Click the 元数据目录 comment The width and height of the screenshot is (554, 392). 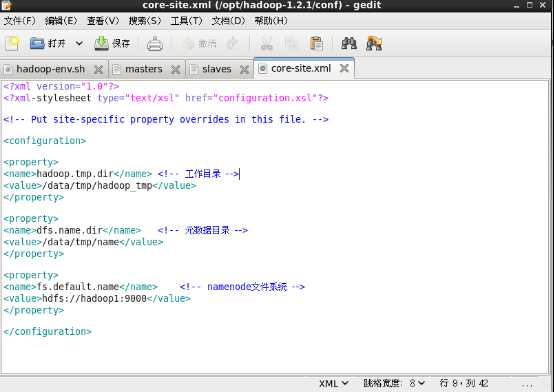tap(202, 230)
